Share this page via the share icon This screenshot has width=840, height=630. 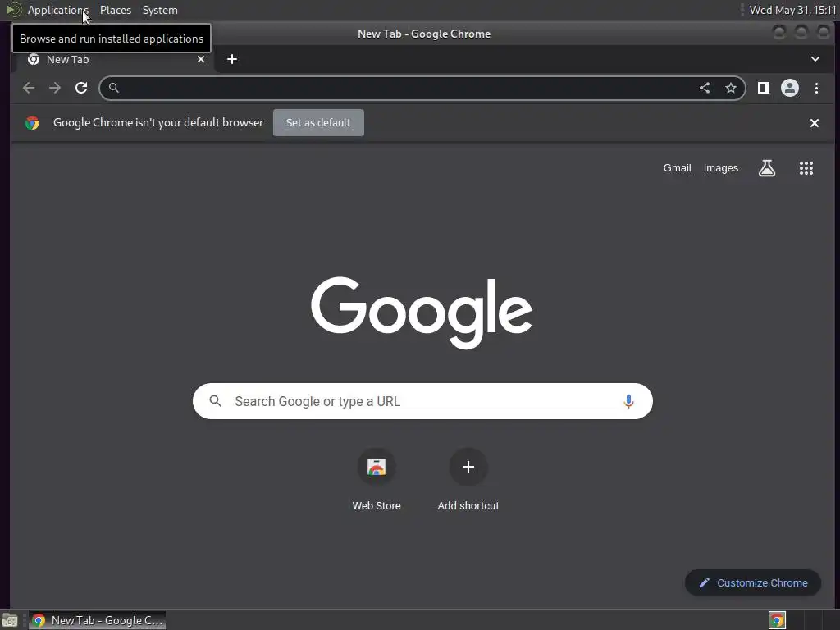point(705,88)
